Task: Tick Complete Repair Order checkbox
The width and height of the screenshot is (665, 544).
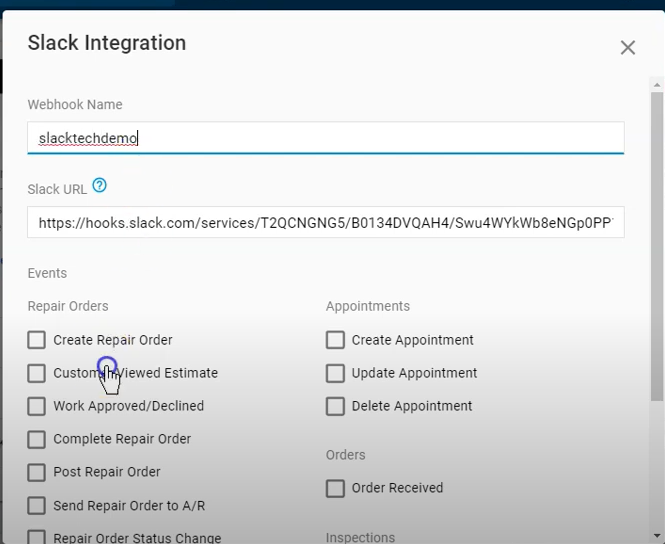Action: (36, 439)
